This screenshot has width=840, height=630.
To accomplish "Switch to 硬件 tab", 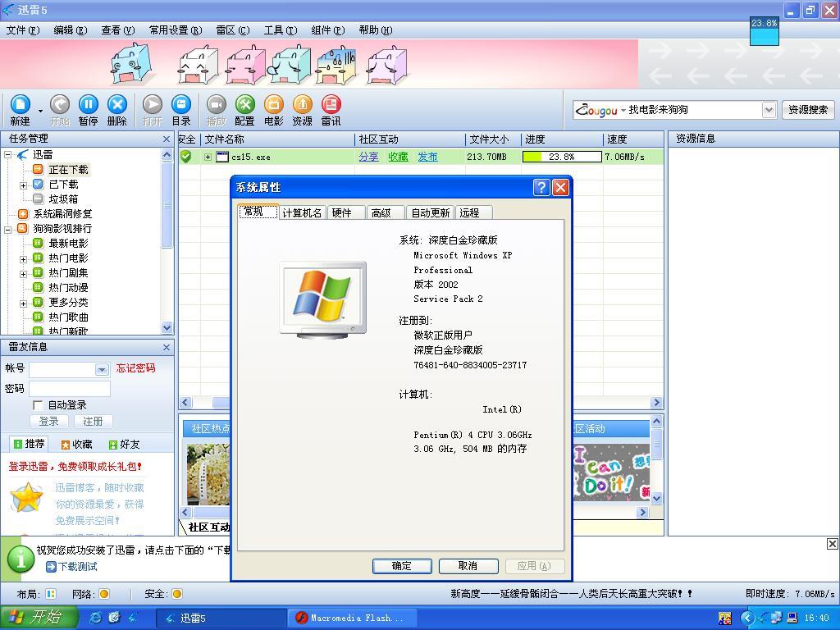I will tap(346, 212).
